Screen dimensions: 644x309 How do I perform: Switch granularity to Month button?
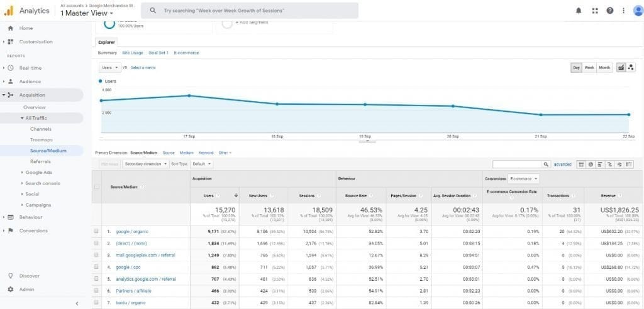604,68
